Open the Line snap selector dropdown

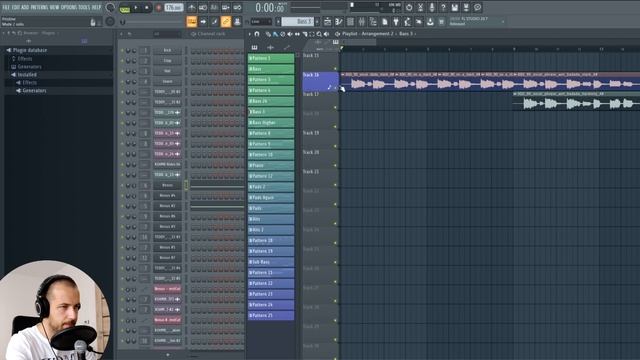[x=261, y=22]
